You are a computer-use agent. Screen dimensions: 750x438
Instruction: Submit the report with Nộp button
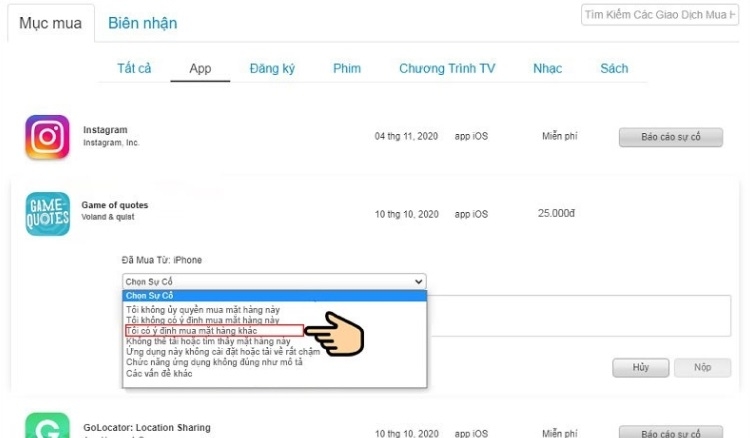pyautogui.click(x=702, y=367)
